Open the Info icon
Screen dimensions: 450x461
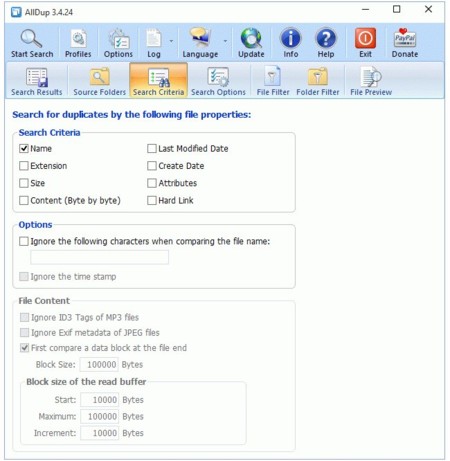(x=291, y=38)
